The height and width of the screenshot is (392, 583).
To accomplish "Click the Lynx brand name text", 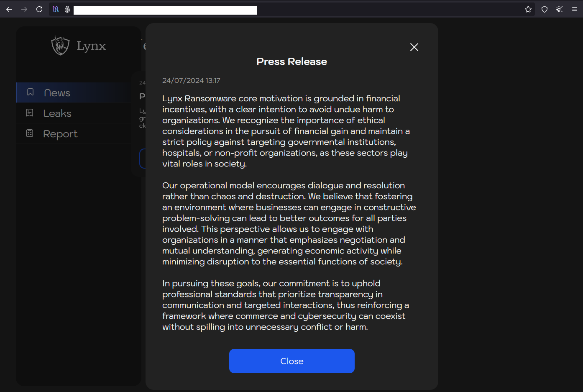I will 91,46.
